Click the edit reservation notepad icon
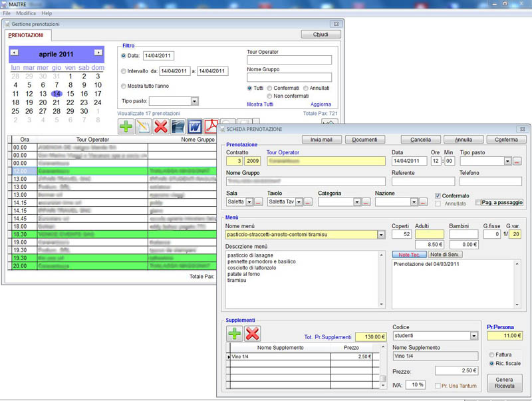 144,126
